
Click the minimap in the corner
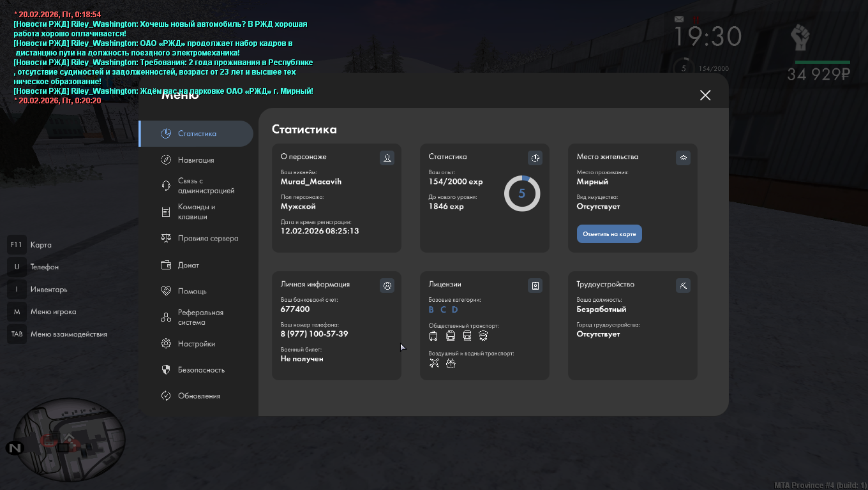point(70,440)
